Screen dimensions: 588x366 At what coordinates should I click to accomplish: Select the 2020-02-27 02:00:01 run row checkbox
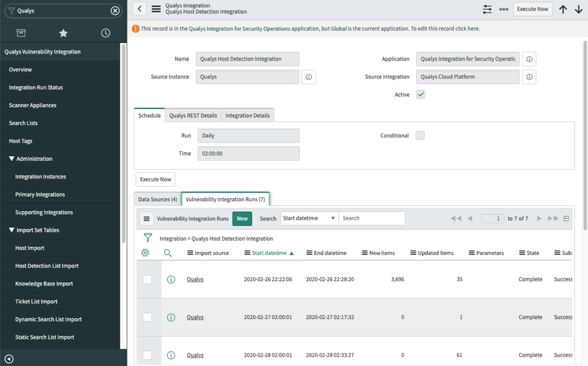pos(148,317)
